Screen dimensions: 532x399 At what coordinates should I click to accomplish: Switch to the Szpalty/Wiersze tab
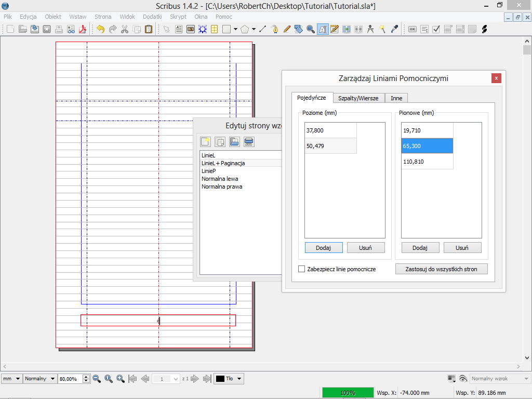(358, 98)
